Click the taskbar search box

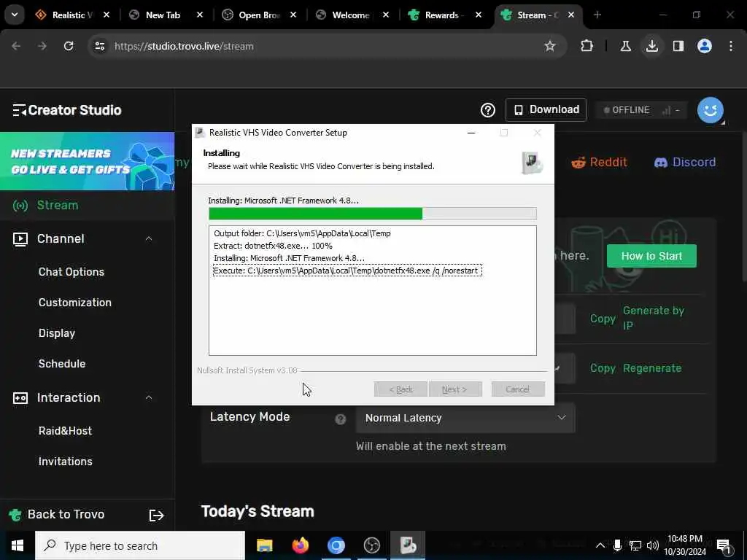(140, 545)
